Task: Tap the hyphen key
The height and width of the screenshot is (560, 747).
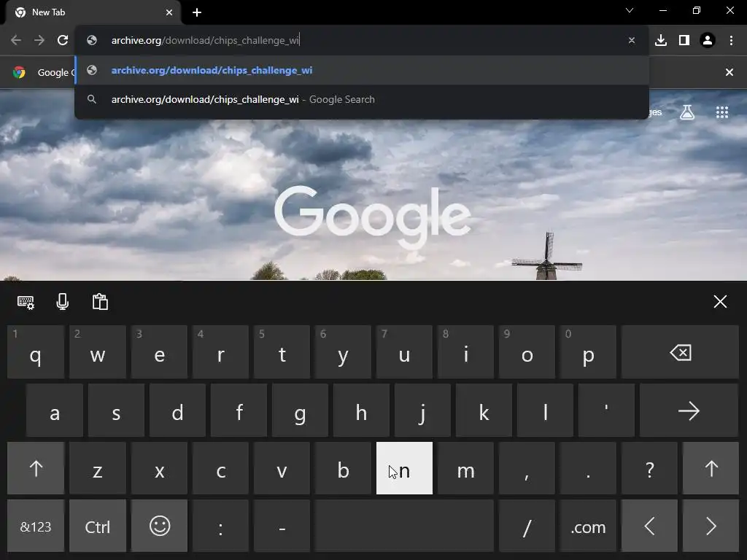Action: click(282, 526)
